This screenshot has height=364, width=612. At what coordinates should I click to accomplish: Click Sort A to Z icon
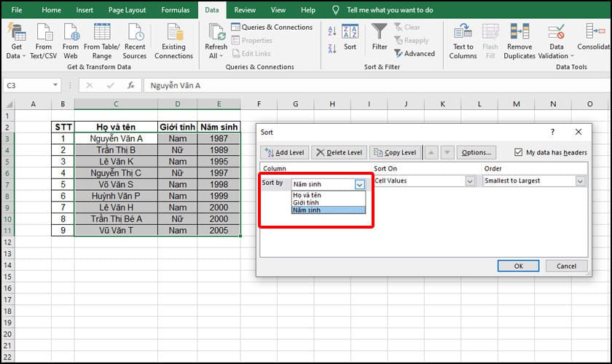(x=332, y=31)
